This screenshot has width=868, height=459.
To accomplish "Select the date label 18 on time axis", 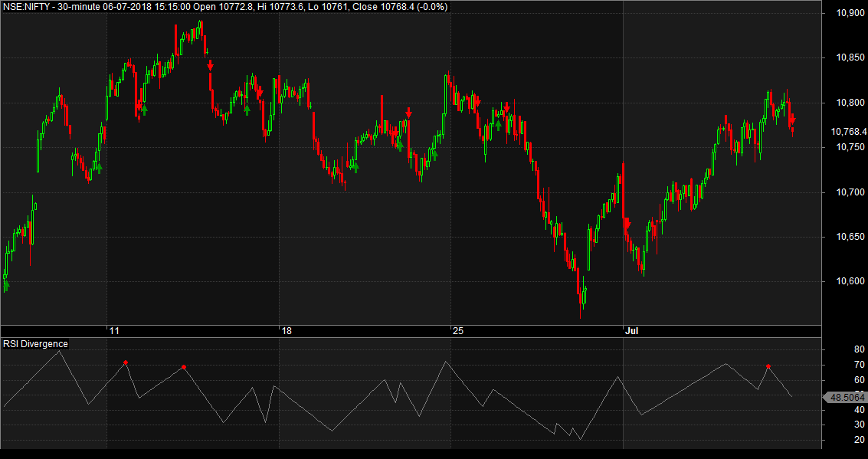I will pos(287,331).
